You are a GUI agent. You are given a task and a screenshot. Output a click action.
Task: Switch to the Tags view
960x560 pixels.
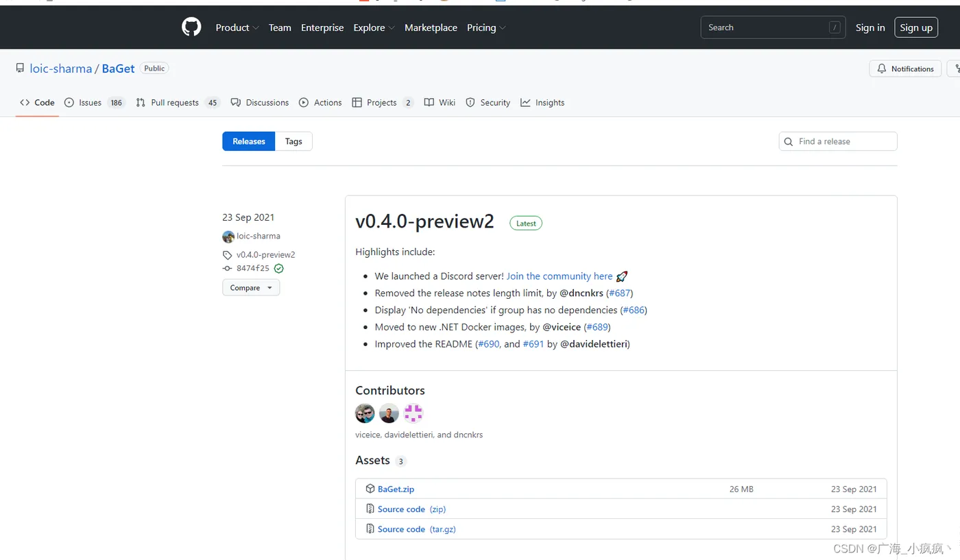click(293, 141)
